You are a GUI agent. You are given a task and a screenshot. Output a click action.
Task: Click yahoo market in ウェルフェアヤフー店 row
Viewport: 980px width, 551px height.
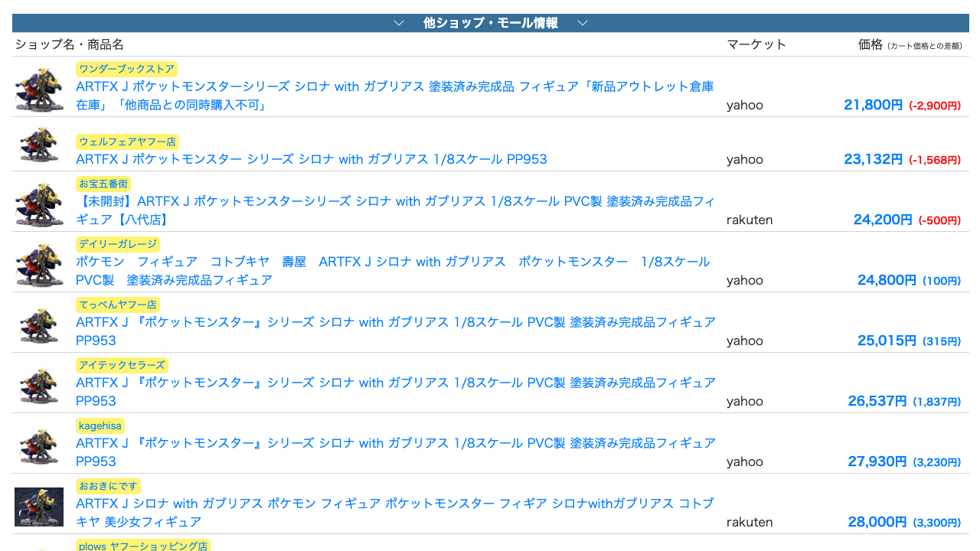pyautogui.click(x=745, y=159)
